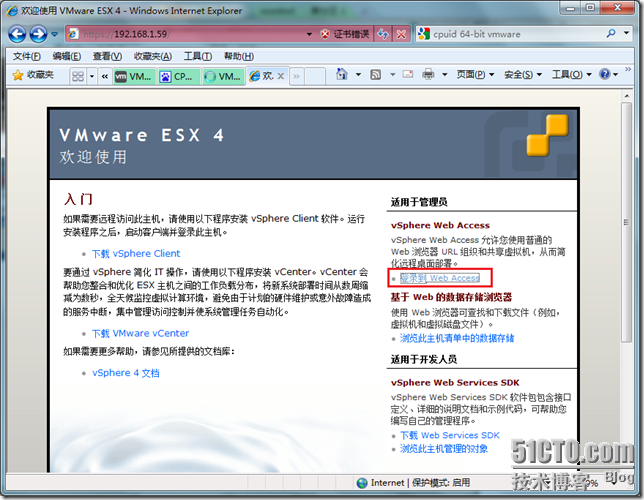Open the Home icon dropdown arrow

358,75
